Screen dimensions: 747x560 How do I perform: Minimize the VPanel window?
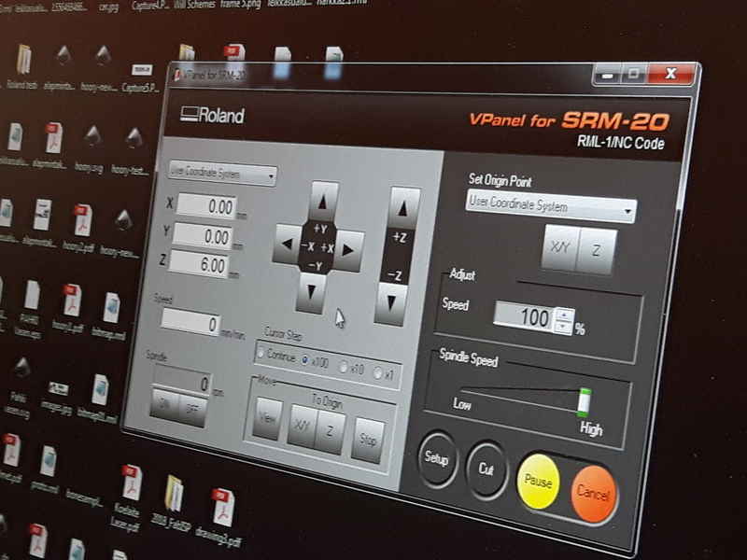click(x=606, y=75)
